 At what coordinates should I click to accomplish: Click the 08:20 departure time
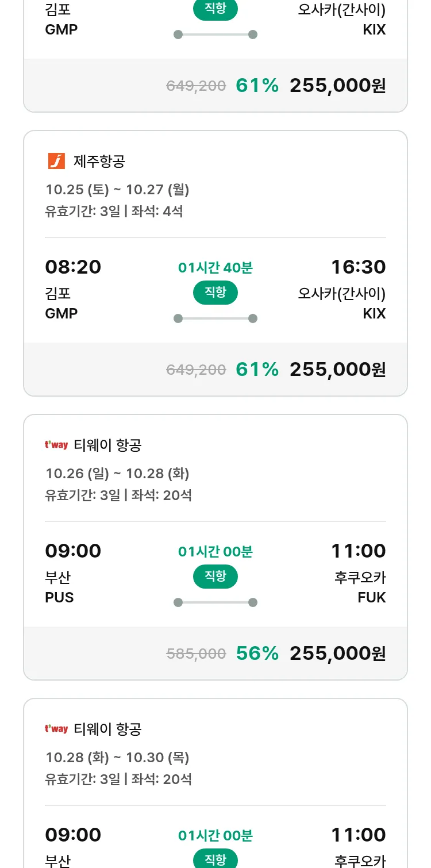73,267
